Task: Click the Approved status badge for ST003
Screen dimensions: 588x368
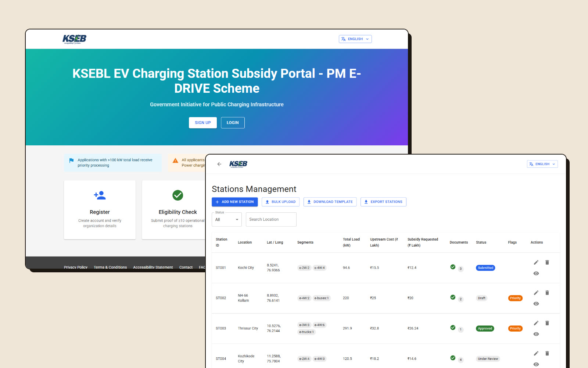Action: [485, 329]
